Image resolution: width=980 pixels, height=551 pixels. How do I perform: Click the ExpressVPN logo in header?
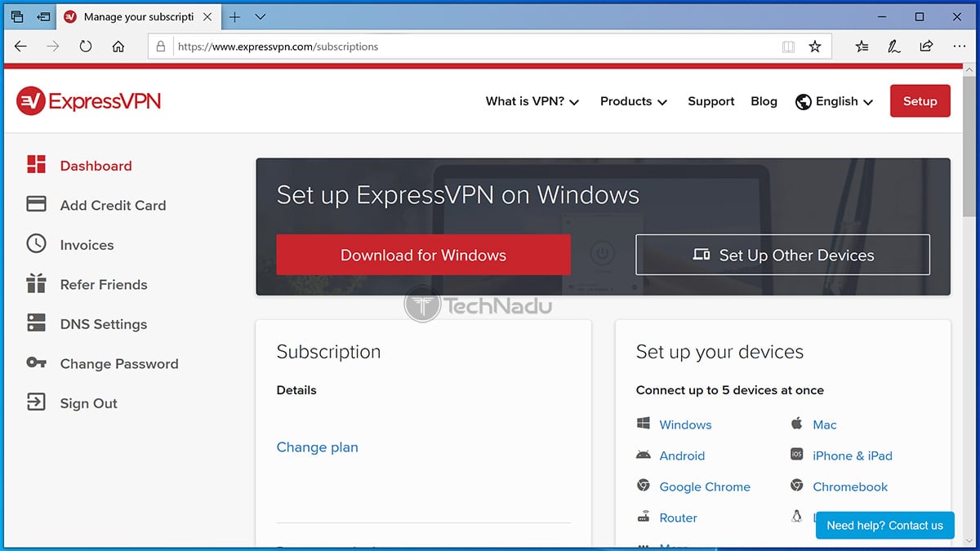click(x=88, y=101)
